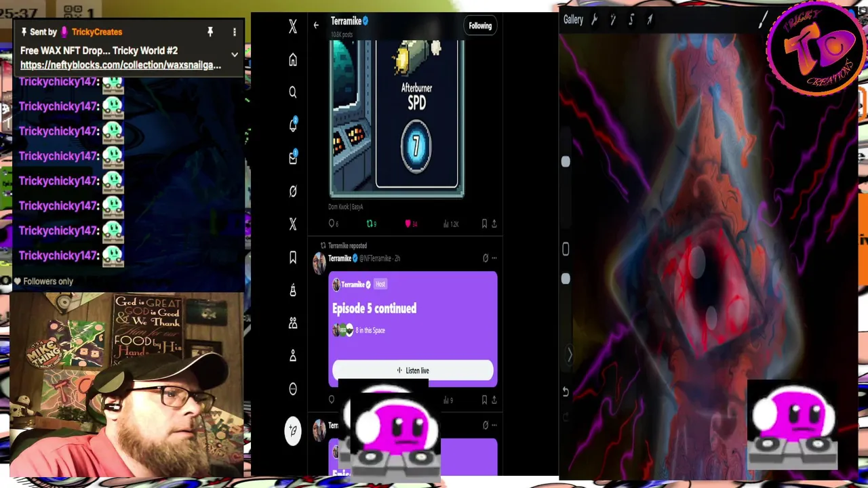The image size is (868, 488).
Task: Open the Messages envelope in X sidebar
Action: (x=293, y=158)
